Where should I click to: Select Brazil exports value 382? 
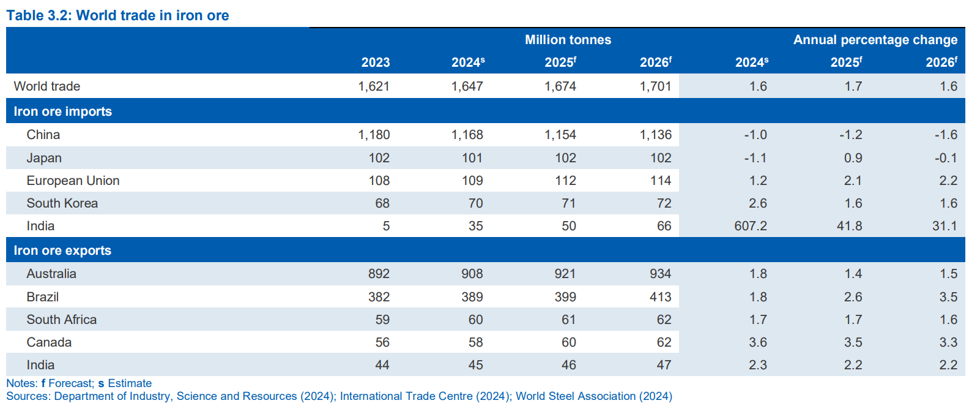pos(379,297)
